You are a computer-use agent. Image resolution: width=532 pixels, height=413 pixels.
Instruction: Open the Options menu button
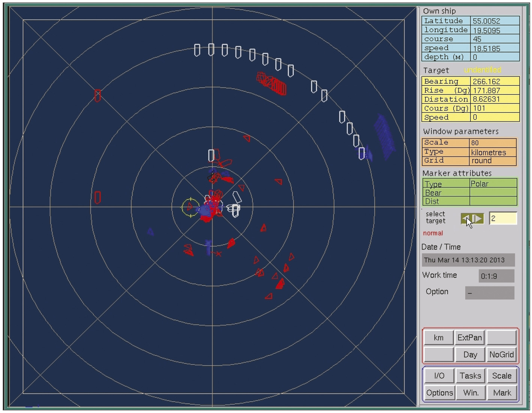click(x=439, y=393)
